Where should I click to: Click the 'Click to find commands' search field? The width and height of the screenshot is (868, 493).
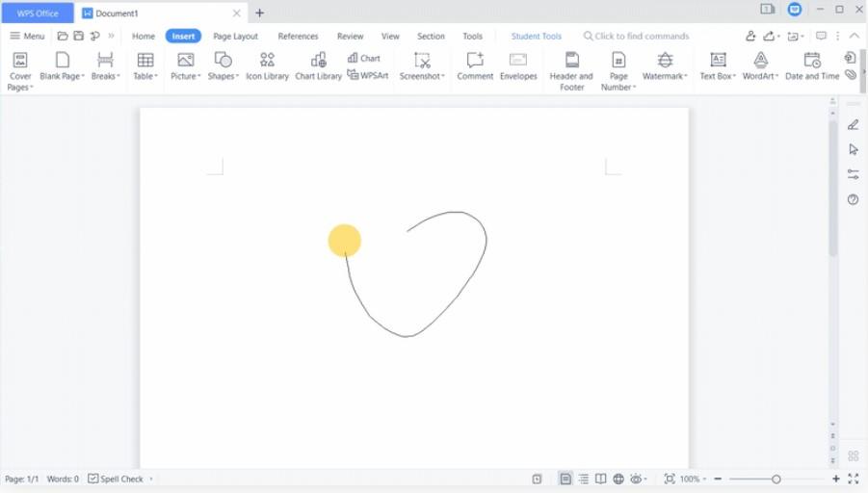[x=636, y=36]
